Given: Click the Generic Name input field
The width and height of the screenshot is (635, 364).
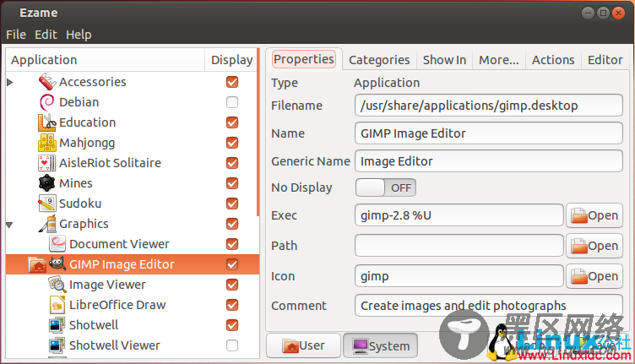Looking at the screenshot, I should pos(489,161).
